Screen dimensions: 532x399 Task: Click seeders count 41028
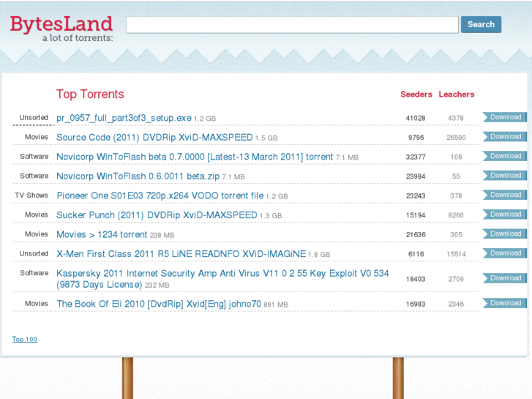pos(416,118)
